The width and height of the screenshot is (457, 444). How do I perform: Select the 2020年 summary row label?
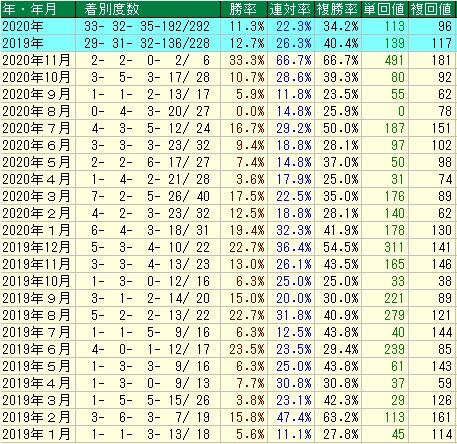tap(23, 26)
